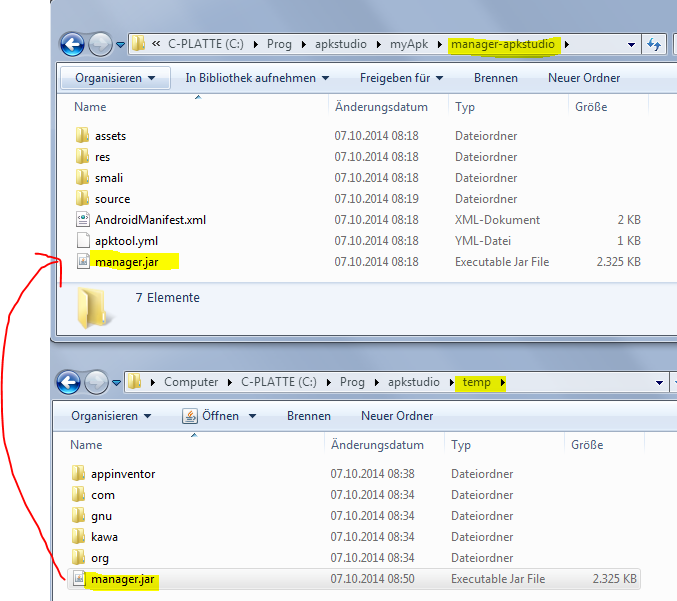Click the refresh icon beside the top address bar
This screenshot has height=601, width=677.
[x=655, y=45]
